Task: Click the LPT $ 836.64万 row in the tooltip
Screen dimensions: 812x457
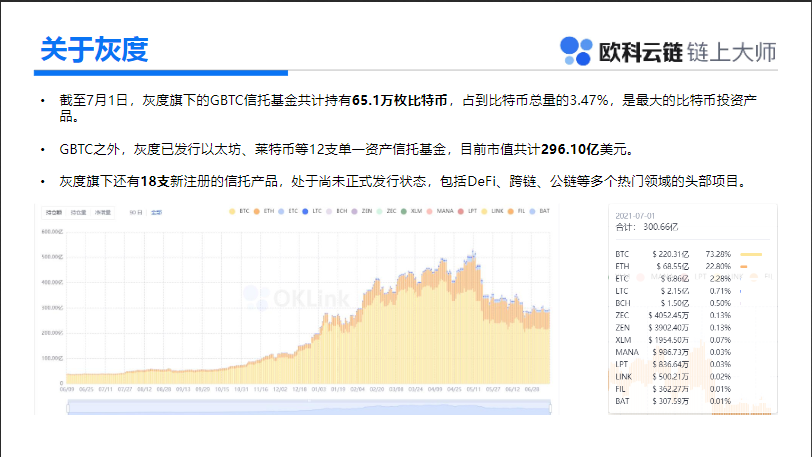Action: [x=673, y=365]
